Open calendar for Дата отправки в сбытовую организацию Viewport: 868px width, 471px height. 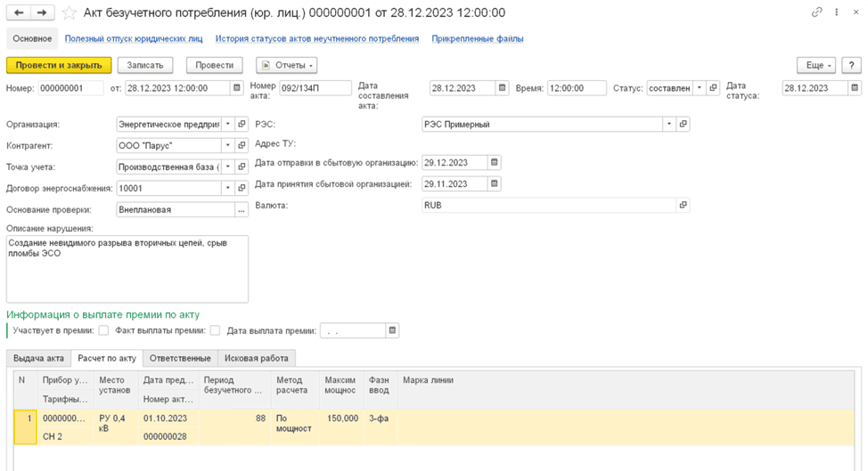pyautogui.click(x=495, y=163)
